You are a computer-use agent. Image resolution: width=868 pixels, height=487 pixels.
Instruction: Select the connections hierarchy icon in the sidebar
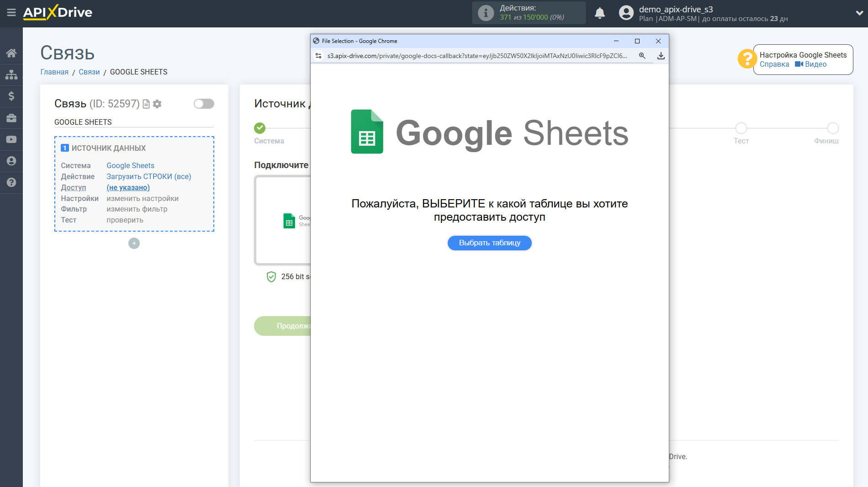[x=11, y=74]
